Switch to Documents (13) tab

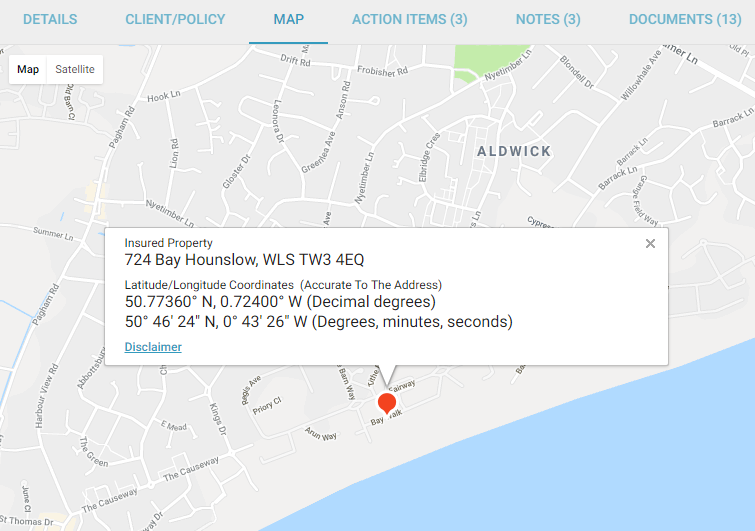685,19
